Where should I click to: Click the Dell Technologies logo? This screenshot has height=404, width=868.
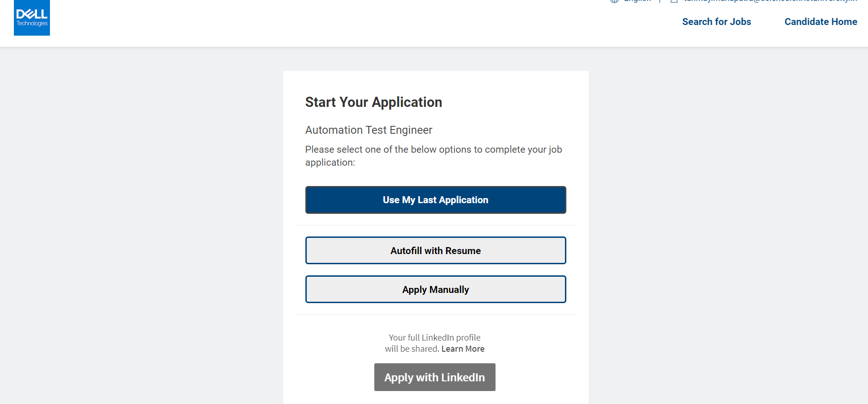tap(32, 18)
